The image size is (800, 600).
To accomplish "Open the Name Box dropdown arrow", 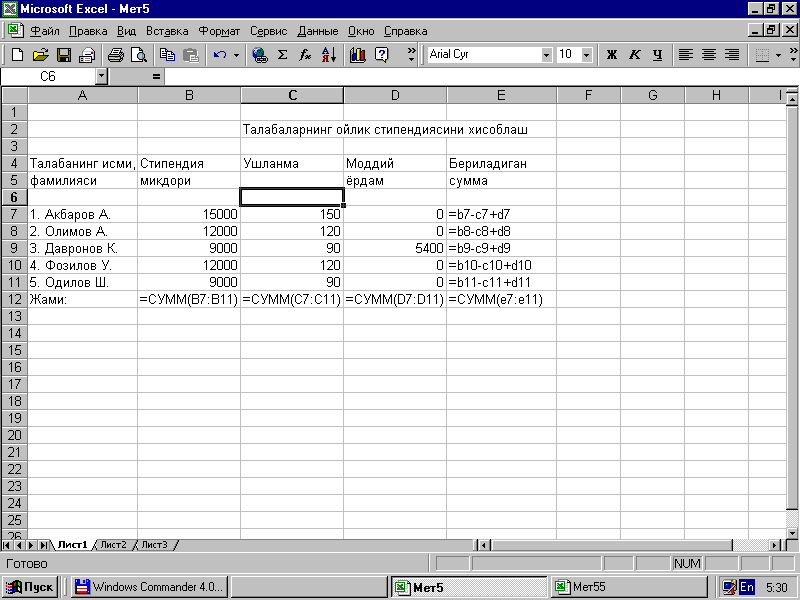I will tap(102, 77).
